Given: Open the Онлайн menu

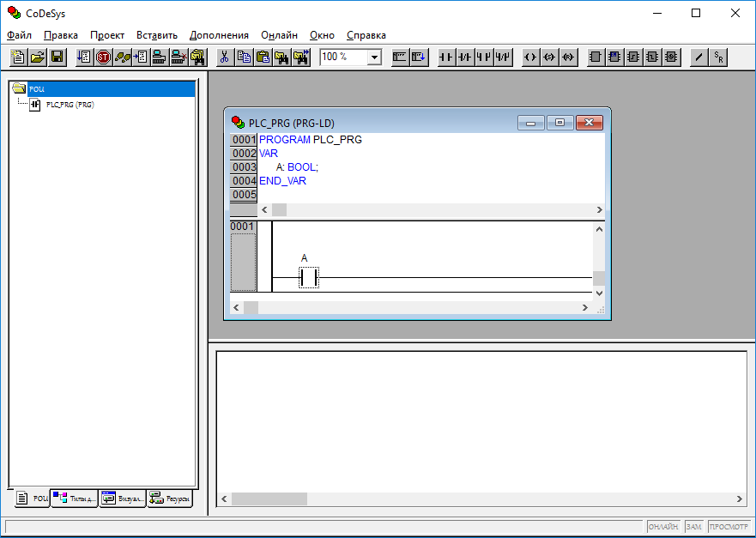Looking at the screenshot, I should tap(279, 35).
